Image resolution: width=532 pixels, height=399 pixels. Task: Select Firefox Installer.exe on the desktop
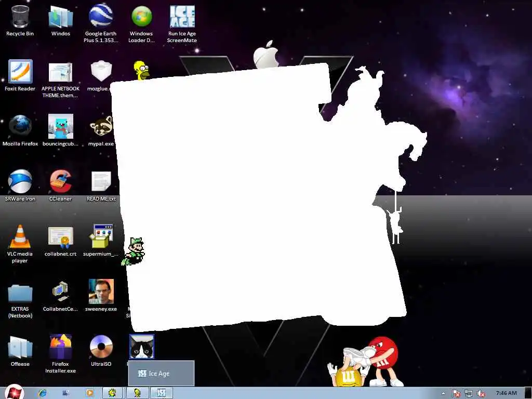61,353
